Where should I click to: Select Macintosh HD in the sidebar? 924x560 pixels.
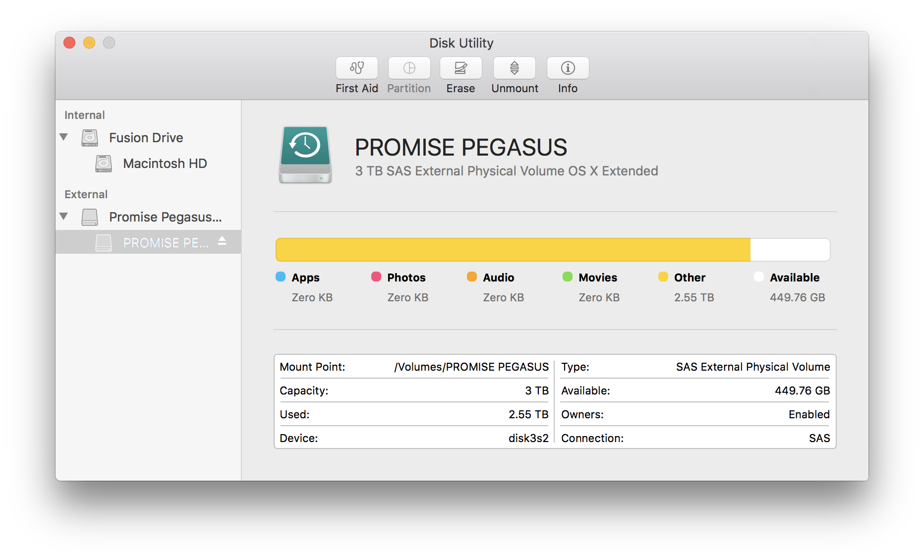165,164
